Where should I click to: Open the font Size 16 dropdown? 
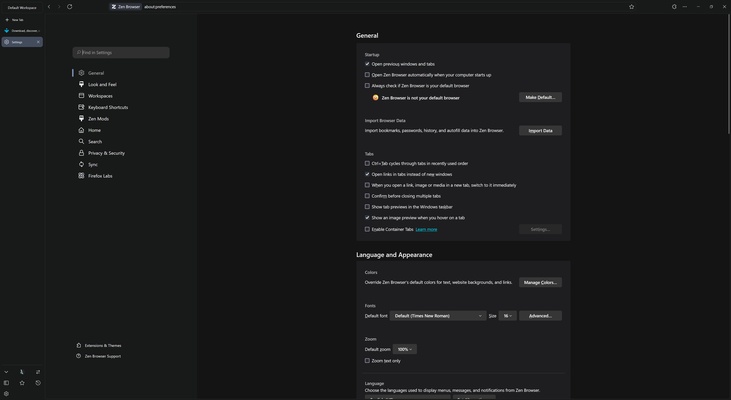tap(507, 316)
